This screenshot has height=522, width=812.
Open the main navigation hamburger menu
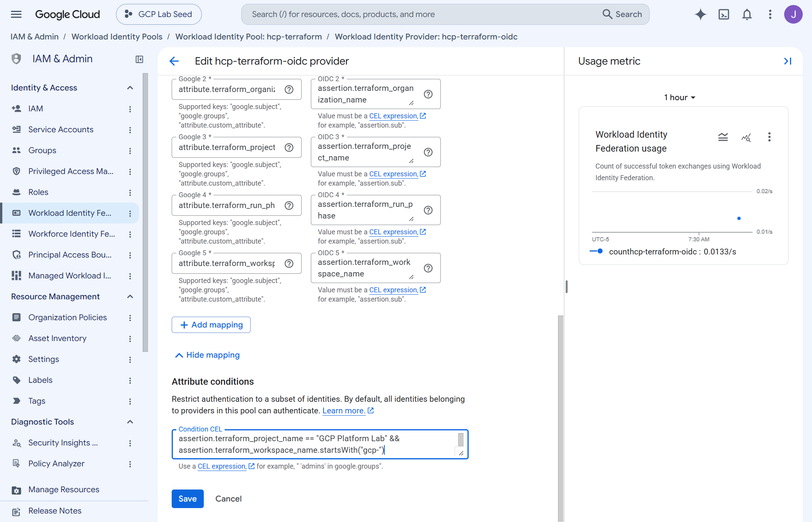[16, 14]
